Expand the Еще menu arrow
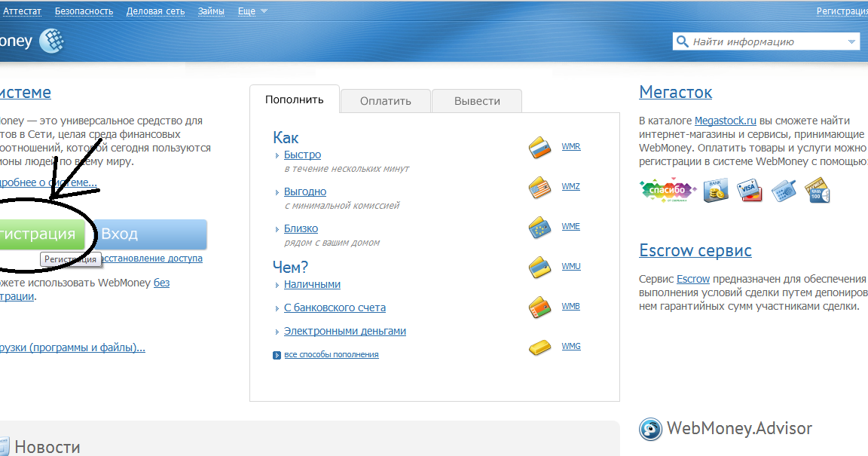The height and width of the screenshot is (456, 868). pyautogui.click(x=264, y=11)
